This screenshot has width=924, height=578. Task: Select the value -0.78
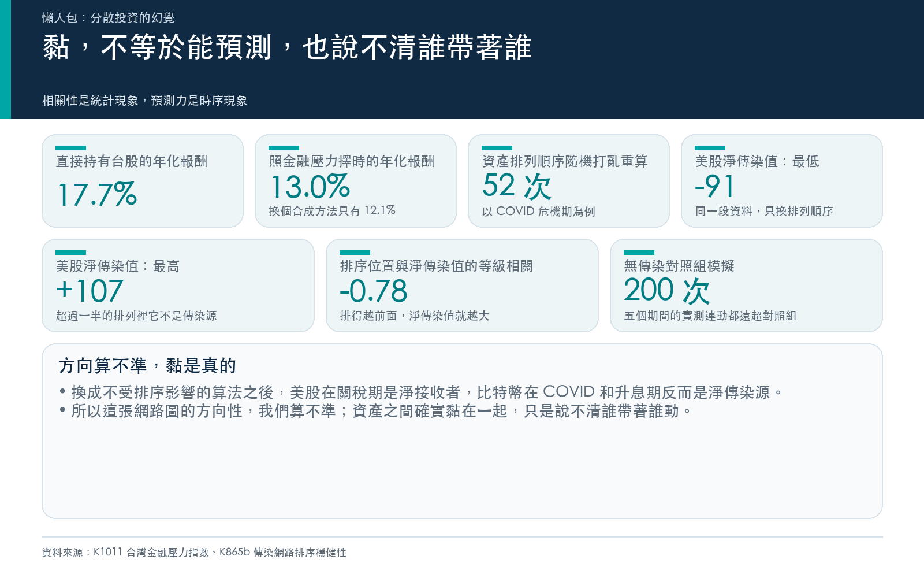374,291
